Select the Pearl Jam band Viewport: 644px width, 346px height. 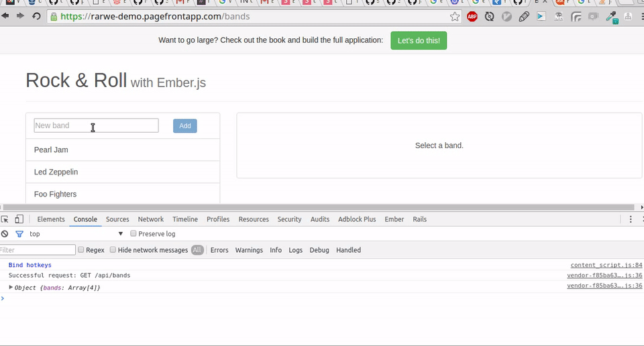click(x=123, y=150)
